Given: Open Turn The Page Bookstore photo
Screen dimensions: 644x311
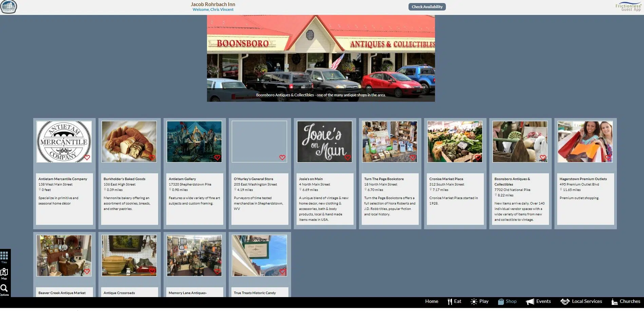Looking at the screenshot, I should pyautogui.click(x=390, y=141).
